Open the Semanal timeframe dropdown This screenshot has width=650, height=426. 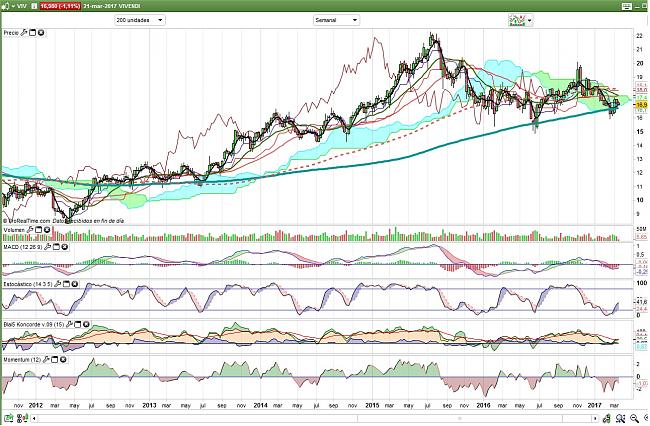click(336, 20)
